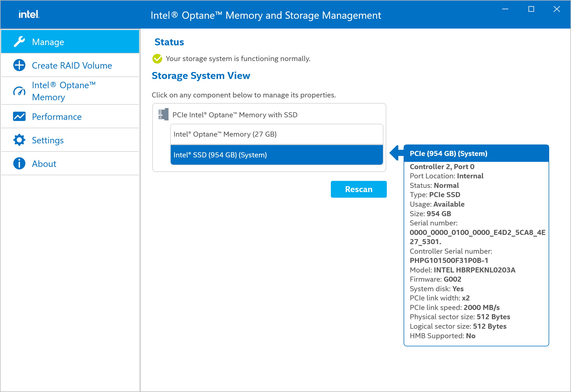This screenshot has width=571, height=392.
Task: Click the Size: 954 GB entry
Action: pos(430,214)
